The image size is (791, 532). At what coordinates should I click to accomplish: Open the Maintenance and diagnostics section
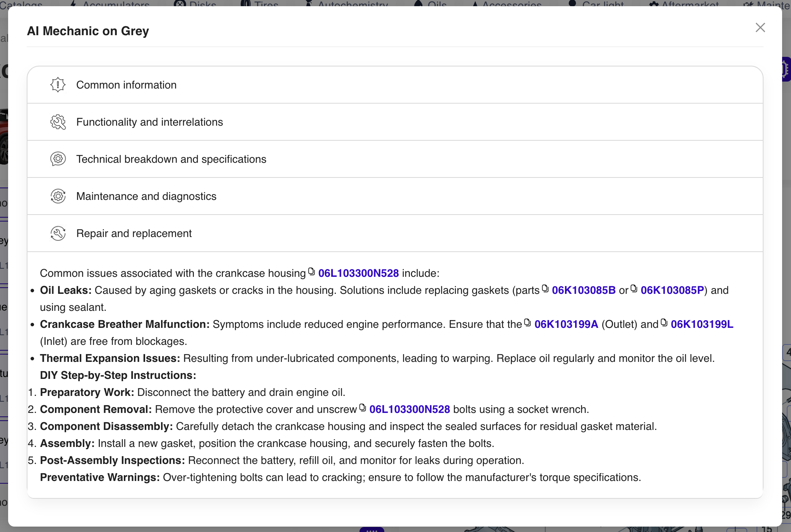point(146,196)
